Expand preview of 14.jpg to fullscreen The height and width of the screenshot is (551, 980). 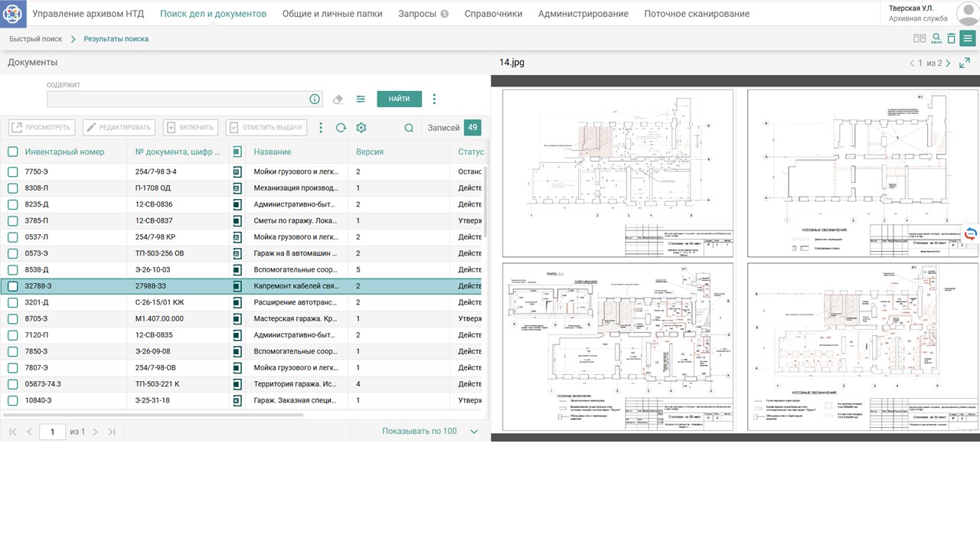[x=965, y=63]
